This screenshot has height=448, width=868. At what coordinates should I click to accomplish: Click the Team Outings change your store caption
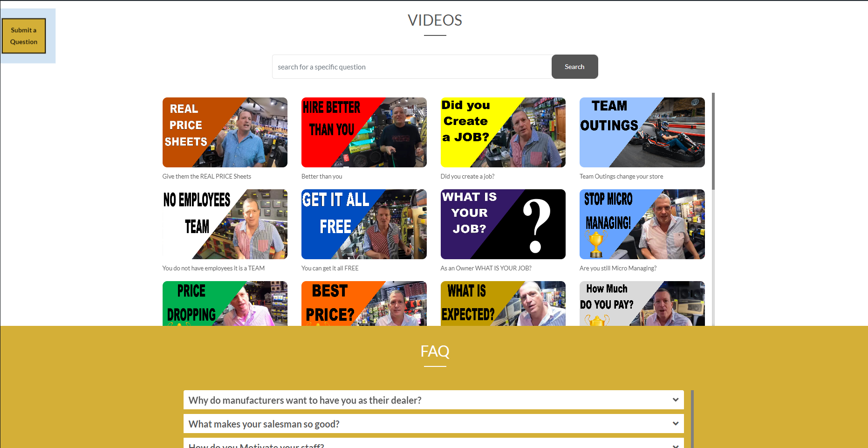click(621, 177)
